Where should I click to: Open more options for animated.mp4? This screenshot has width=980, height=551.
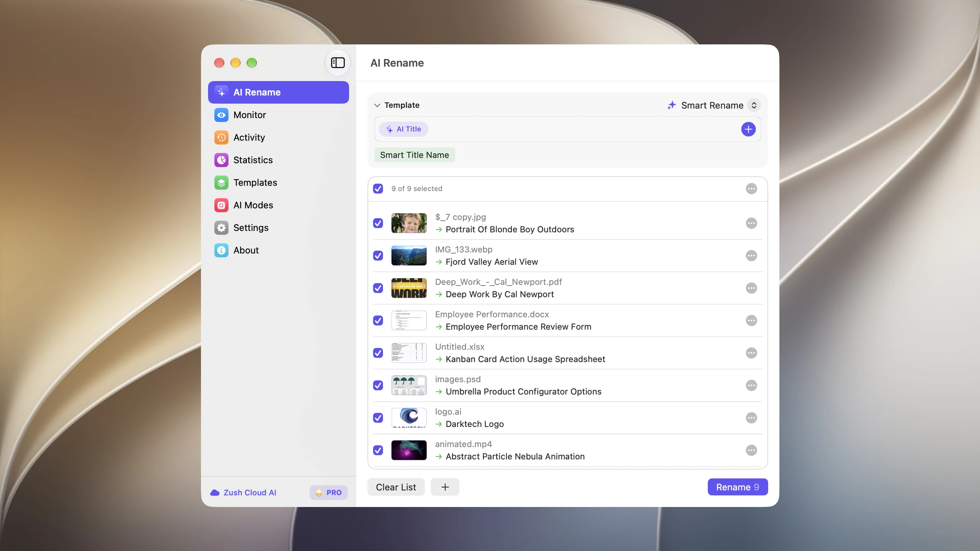[x=751, y=450]
